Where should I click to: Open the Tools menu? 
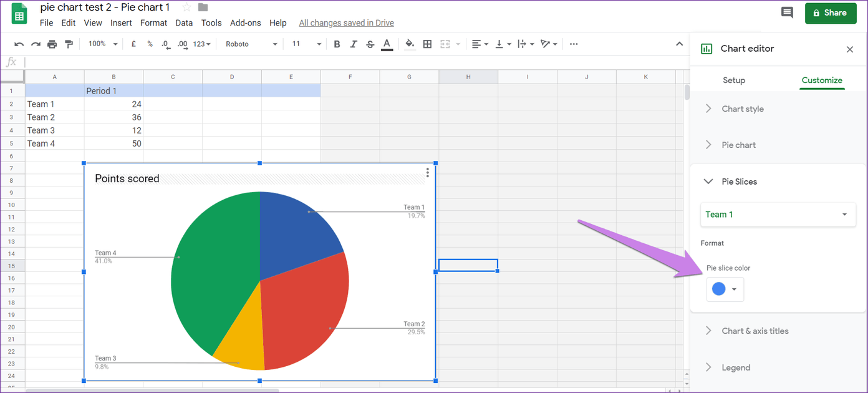tap(211, 23)
